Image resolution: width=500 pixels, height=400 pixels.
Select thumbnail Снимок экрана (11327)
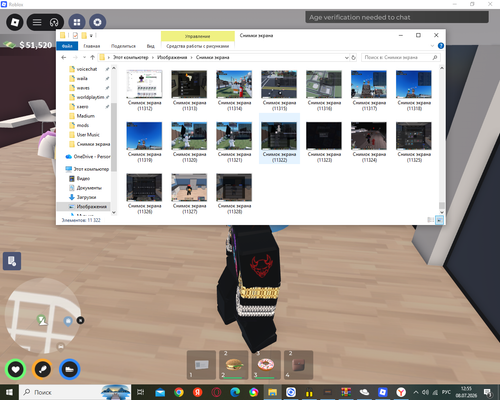pyautogui.click(x=189, y=193)
